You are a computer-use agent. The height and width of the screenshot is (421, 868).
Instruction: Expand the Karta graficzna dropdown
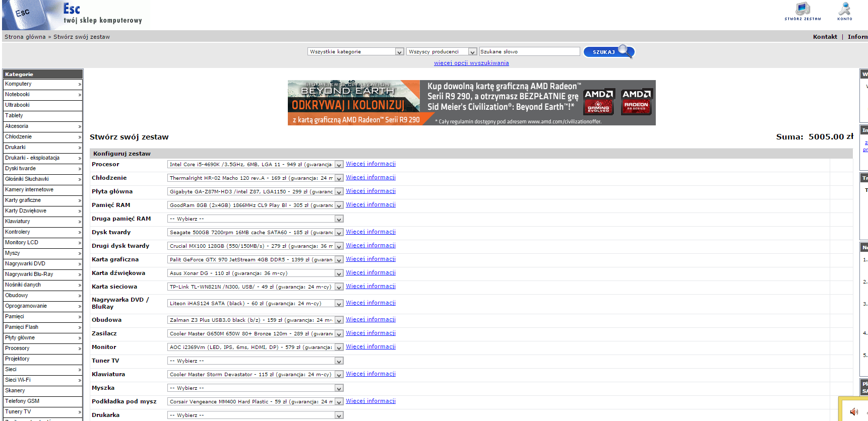pyautogui.click(x=255, y=259)
